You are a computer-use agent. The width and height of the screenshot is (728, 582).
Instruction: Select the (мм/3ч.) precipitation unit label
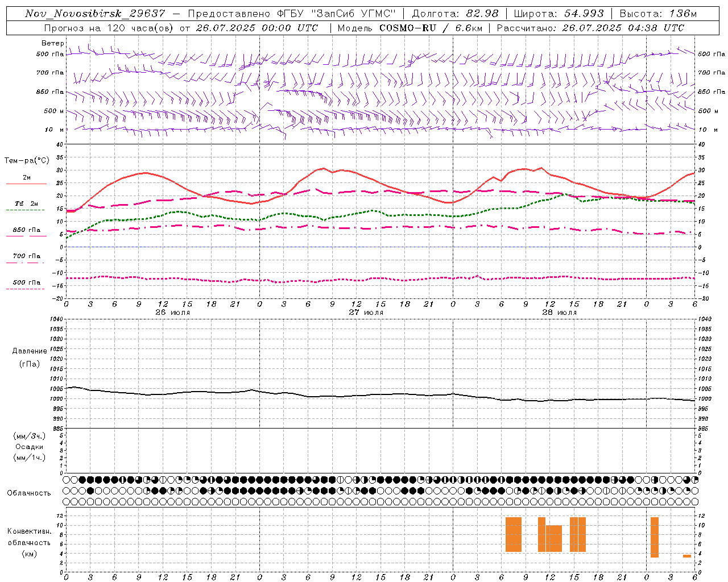pyautogui.click(x=29, y=436)
